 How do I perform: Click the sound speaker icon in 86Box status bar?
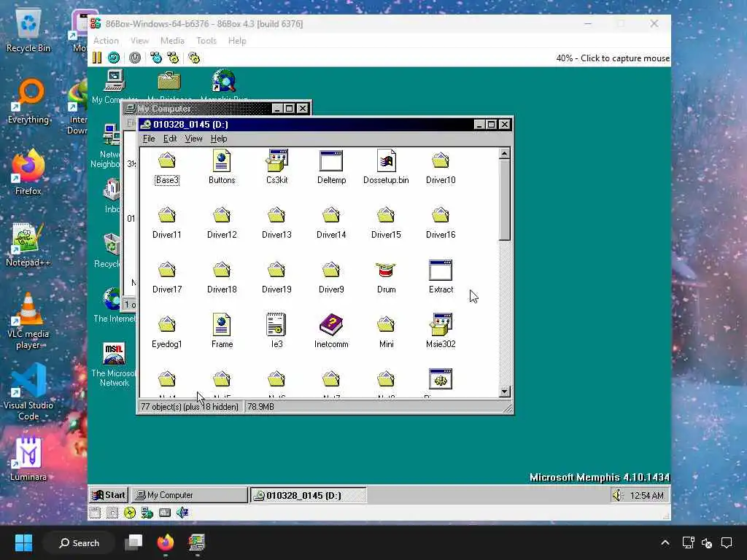click(182, 513)
